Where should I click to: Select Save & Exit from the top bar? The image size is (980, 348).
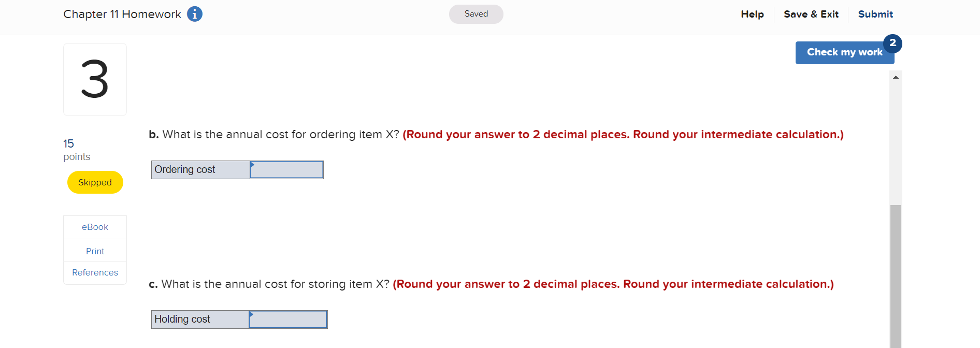coord(811,14)
